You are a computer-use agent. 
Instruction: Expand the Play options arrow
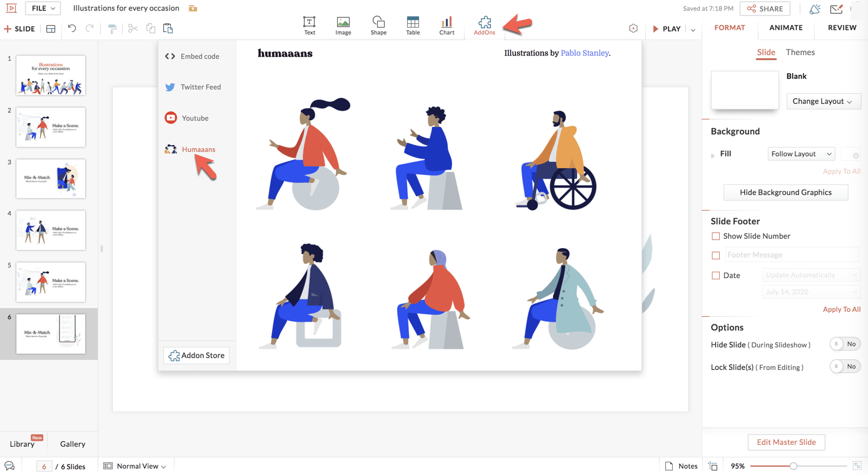coord(693,29)
